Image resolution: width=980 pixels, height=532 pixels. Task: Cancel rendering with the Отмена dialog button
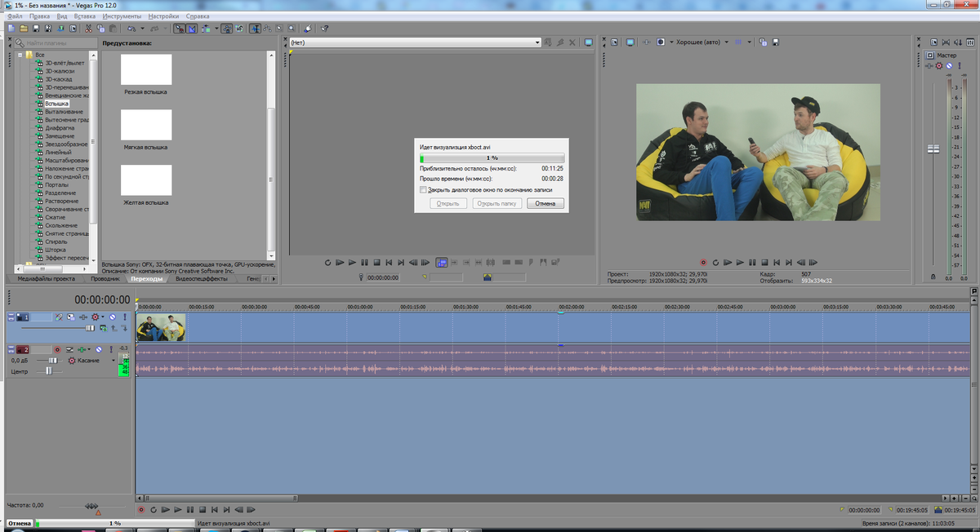click(546, 203)
